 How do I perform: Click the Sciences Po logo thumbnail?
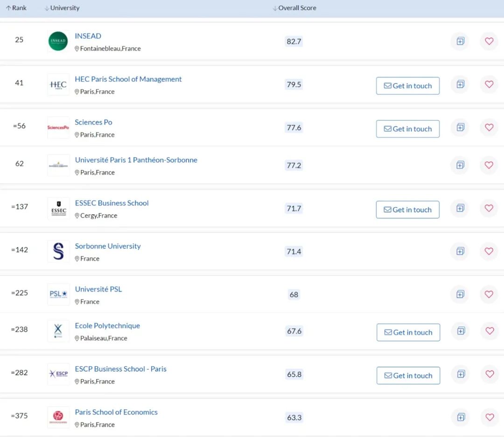pyautogui.click(x=58, y=127)
